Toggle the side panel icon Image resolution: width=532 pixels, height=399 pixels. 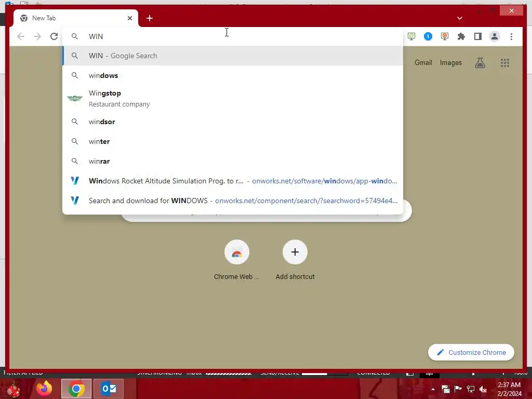[x=478, y=36]
